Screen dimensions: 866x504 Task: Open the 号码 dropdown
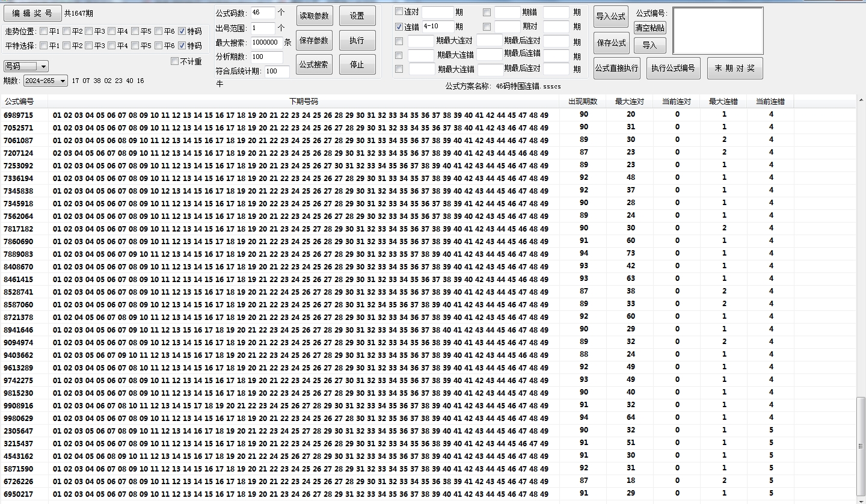[26, 66]
